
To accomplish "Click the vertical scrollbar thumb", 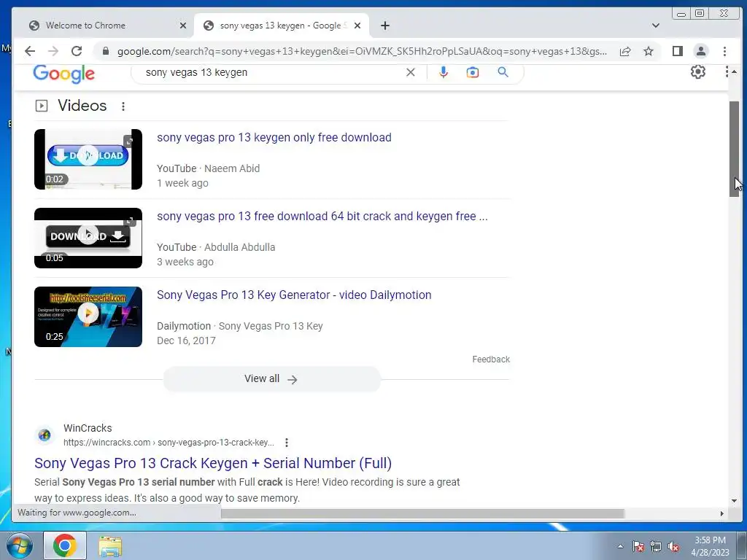I will point(734,149).
